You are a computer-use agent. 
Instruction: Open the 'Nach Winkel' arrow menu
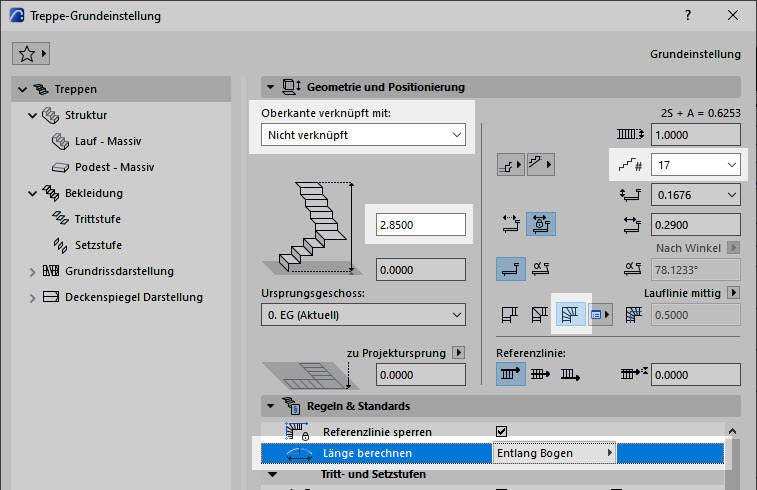[733, 248]
